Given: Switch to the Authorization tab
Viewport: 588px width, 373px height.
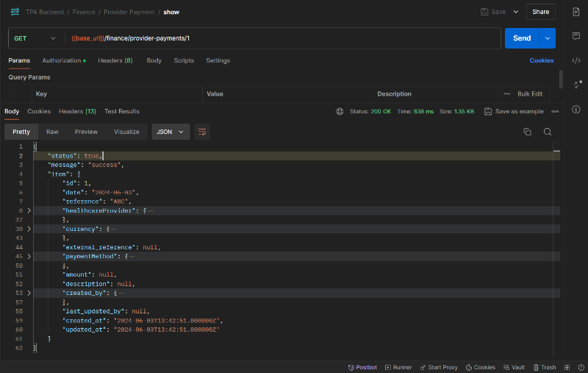Looking at the screenshot, I should pos(63,60).
